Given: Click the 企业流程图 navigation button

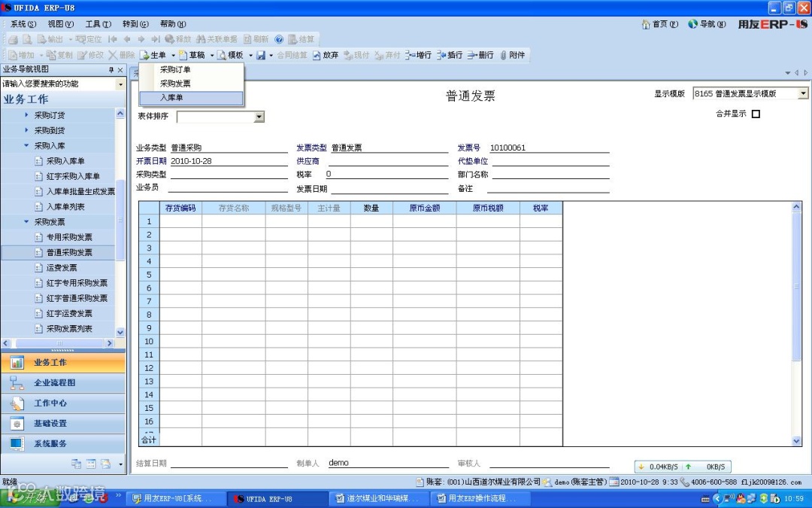Looking at the screenshot, I should [63, 383].
